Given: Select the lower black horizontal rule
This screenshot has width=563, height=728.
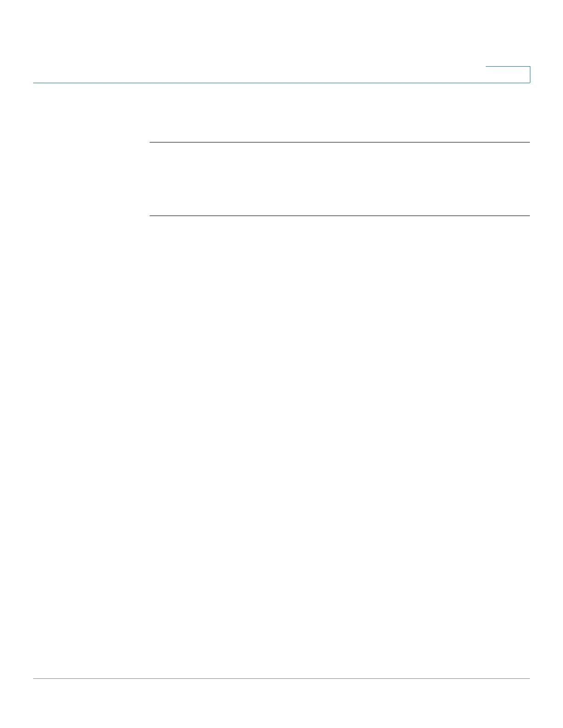Looking at the screenshot, I should (x=339, y=216).
